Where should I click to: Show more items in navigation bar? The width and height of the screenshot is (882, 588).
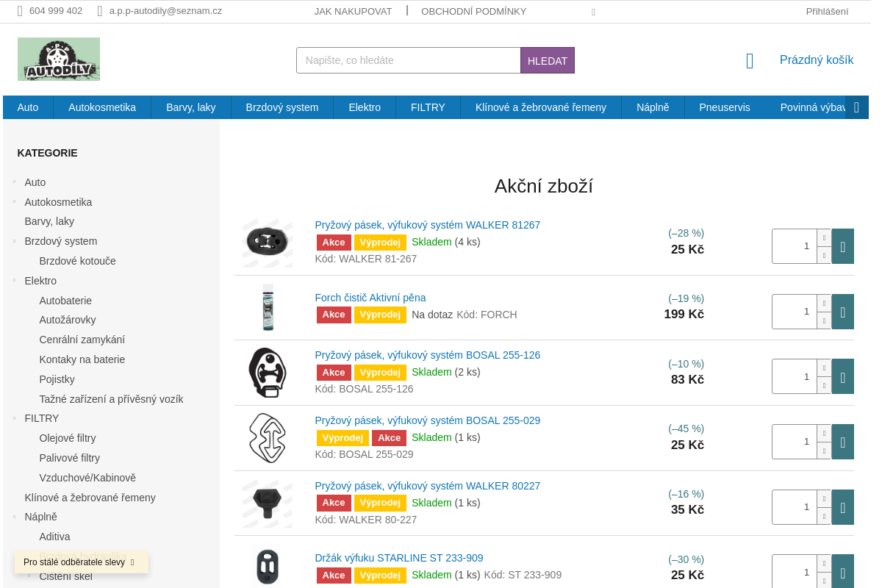[857, 107]
